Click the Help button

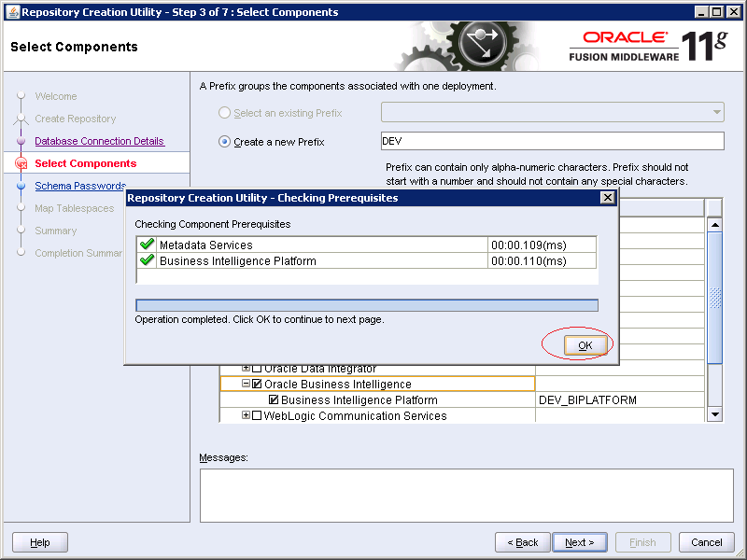40,542
